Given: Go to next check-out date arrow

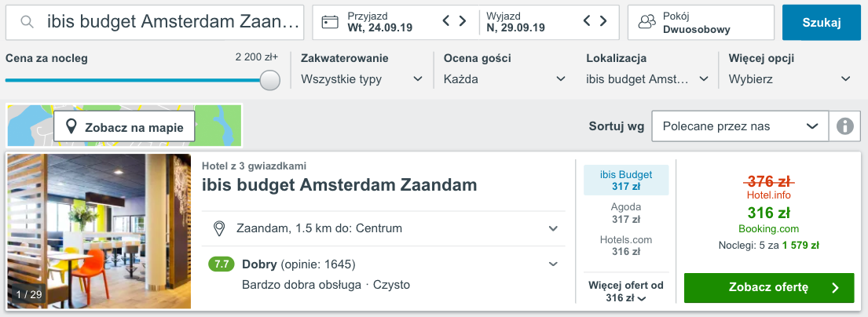Looking at the screenshot, I should (604, 22).
